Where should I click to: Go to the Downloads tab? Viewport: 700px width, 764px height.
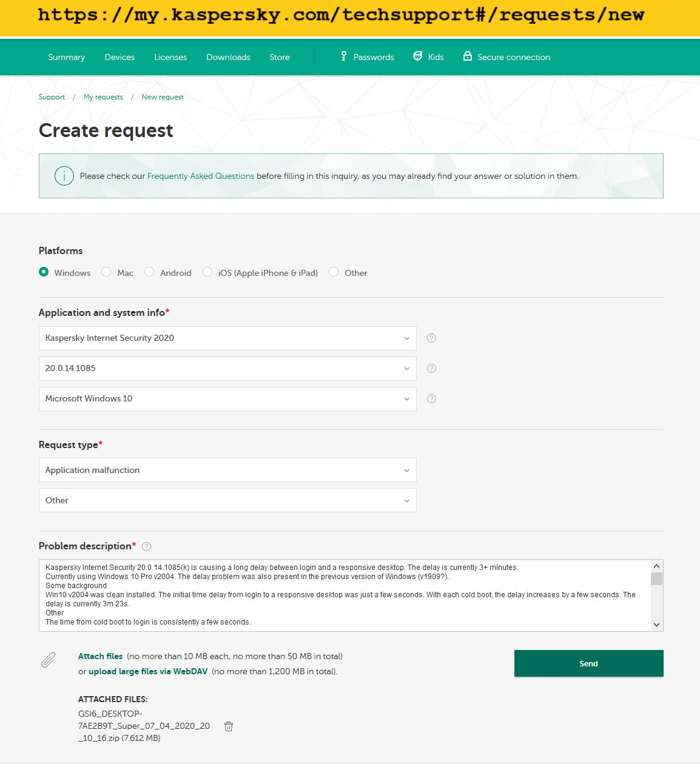228,57
